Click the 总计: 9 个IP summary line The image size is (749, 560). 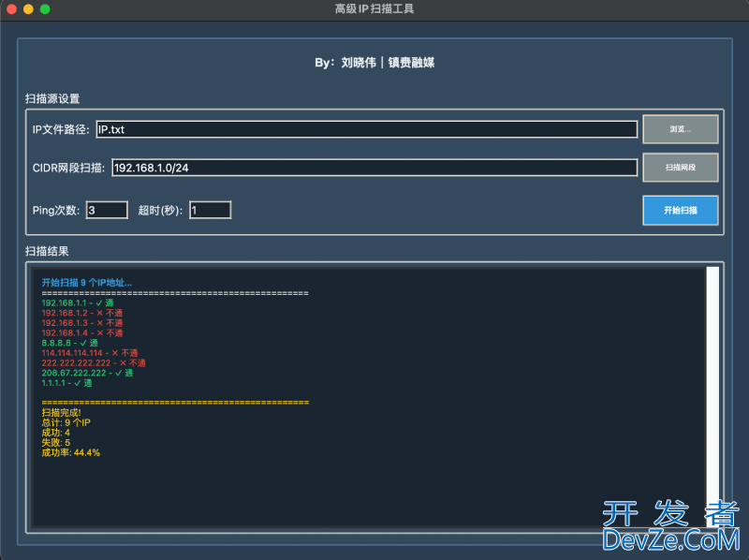coord(66,423)
